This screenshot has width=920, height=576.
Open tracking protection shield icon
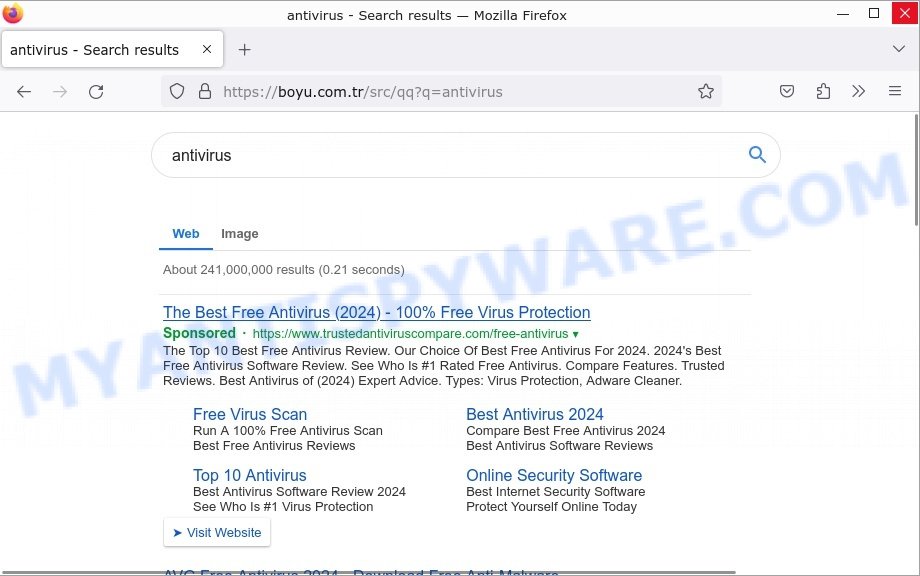pos(177,92)
